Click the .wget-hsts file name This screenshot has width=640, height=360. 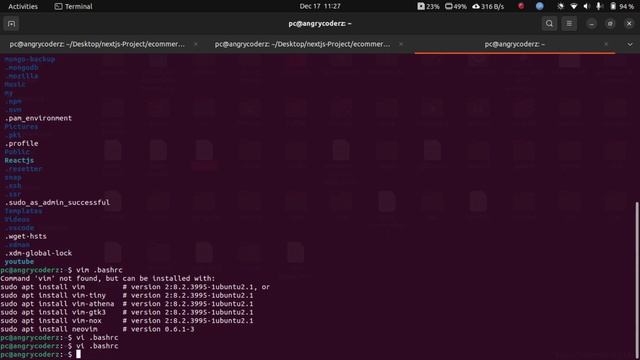click(26, 236)
